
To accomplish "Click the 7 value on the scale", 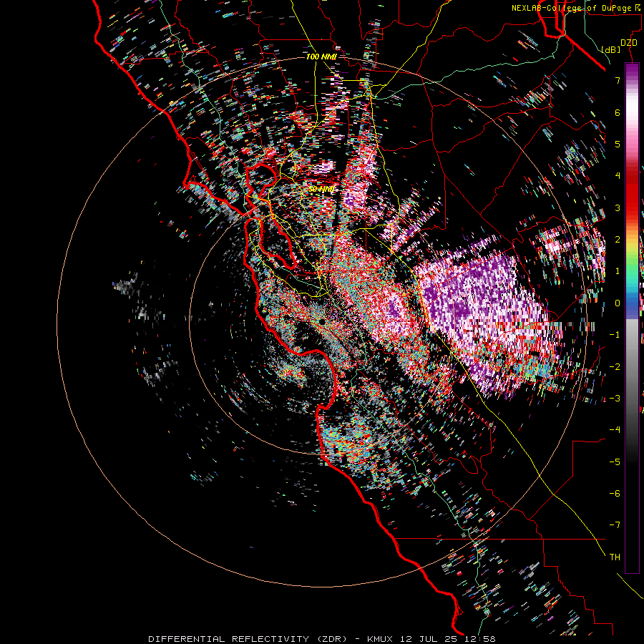I will tap(618, 80).
